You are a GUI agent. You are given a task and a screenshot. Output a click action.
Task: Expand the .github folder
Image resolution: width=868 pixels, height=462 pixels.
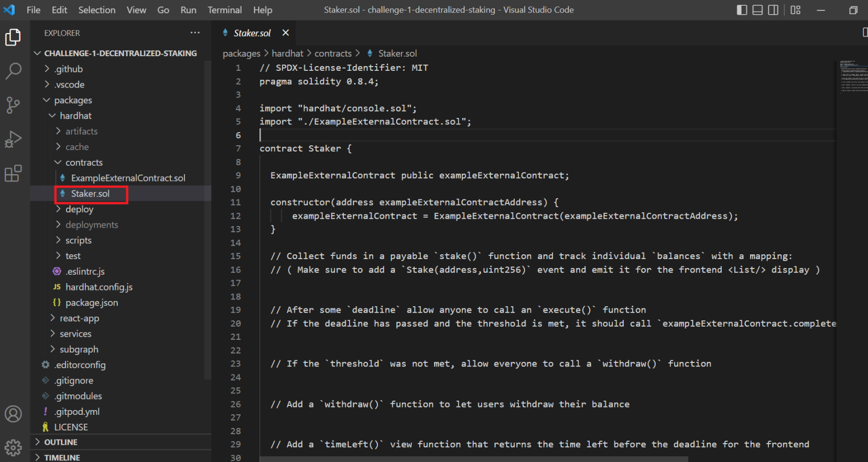click(47, 69)
